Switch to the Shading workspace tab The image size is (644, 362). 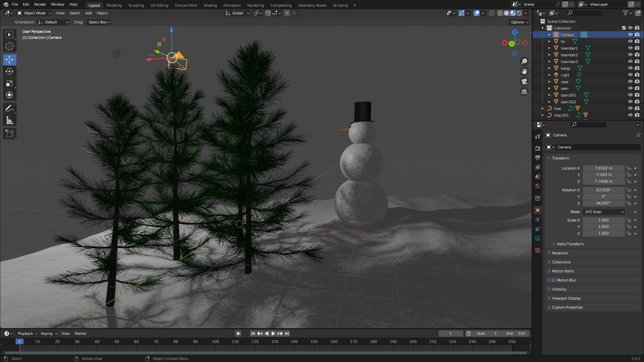pyautogui.click(x=210, y=5)
